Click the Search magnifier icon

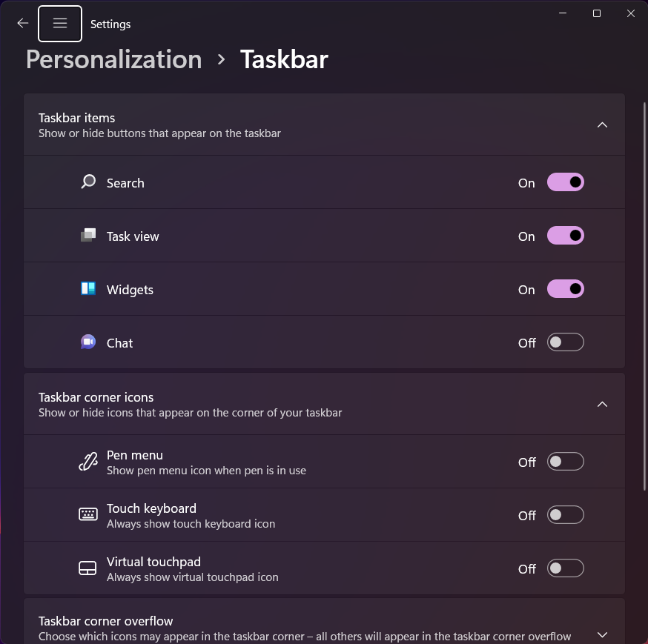88,182
